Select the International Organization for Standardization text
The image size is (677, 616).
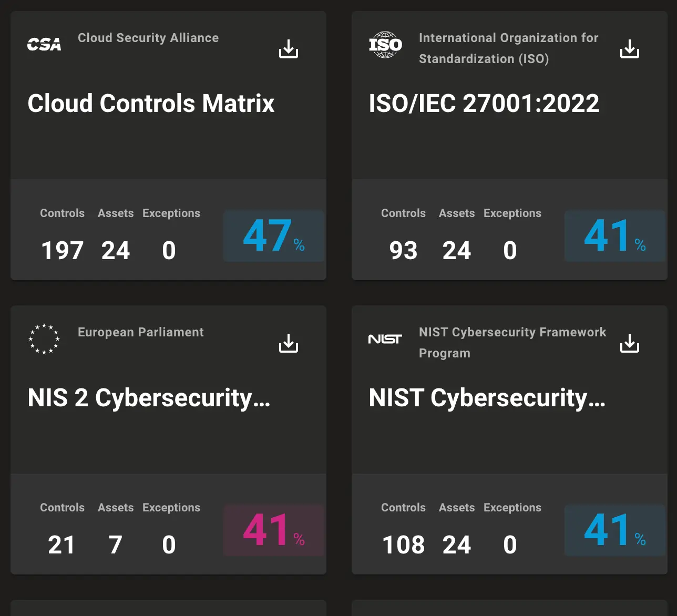pos(508,48)
